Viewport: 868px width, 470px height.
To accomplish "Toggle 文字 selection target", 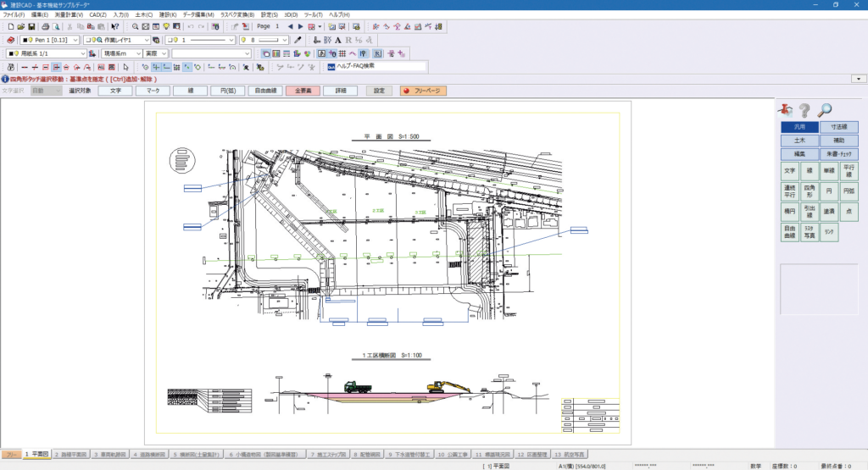I will [x=115, y=91].
